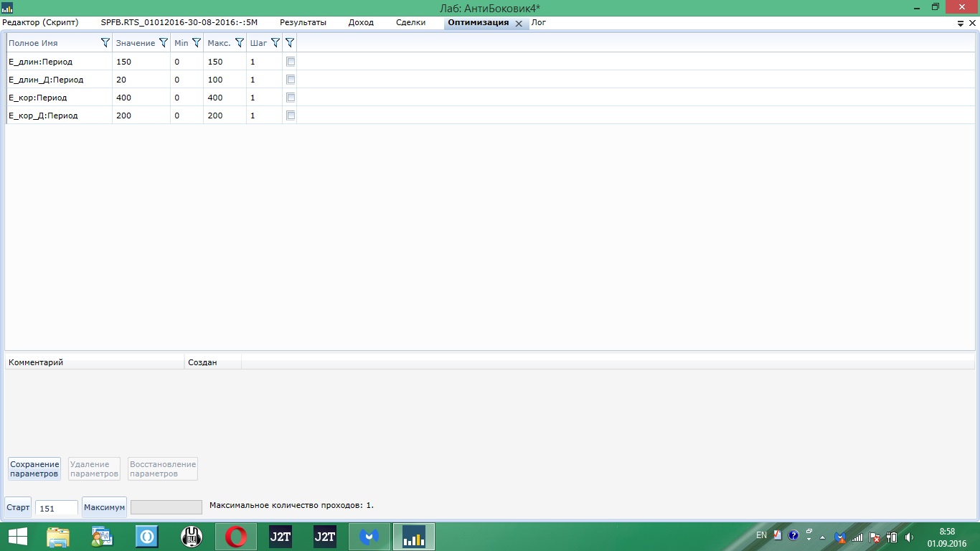This screenshot has height=551, width=980.
Task: Open the filter for the Шаг column
Action: [x=275, y=43]
